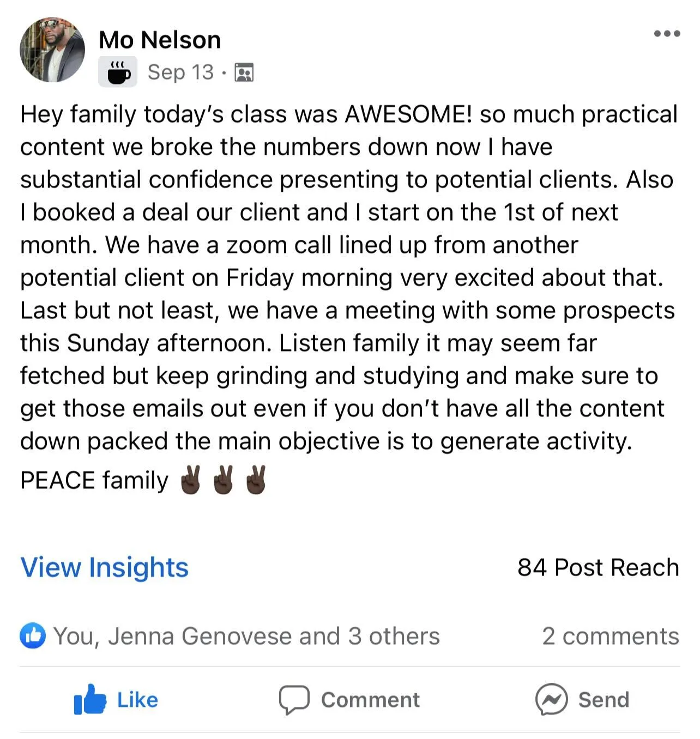Click Mo Nelson's profile picture
This screenshot has height=739, width=700.
pos(52,50)
